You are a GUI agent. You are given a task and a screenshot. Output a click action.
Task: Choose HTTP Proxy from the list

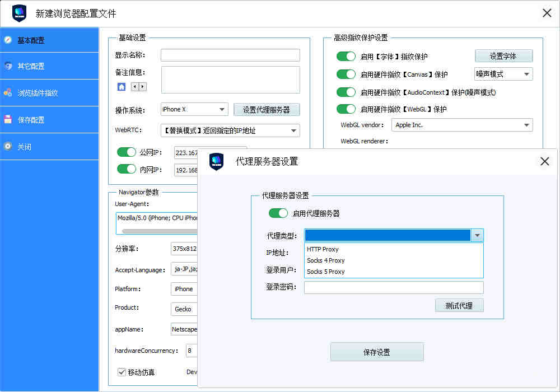[394, 249]
